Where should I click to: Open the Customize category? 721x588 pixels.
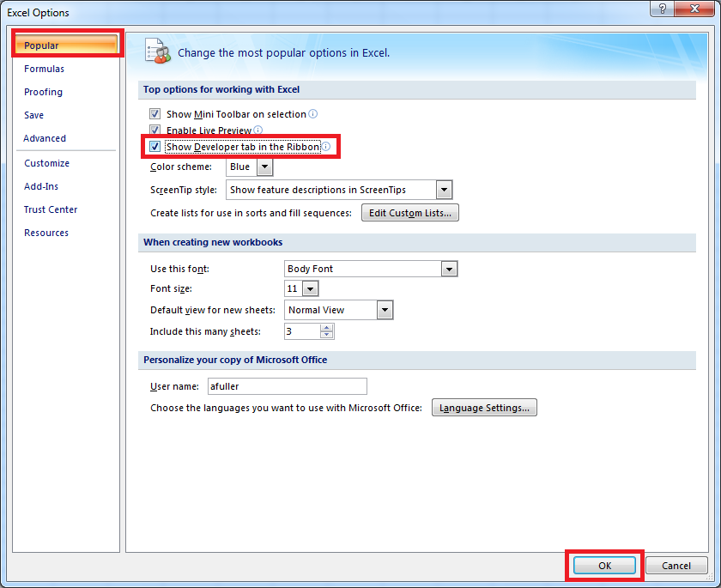(x=47, y=163)
